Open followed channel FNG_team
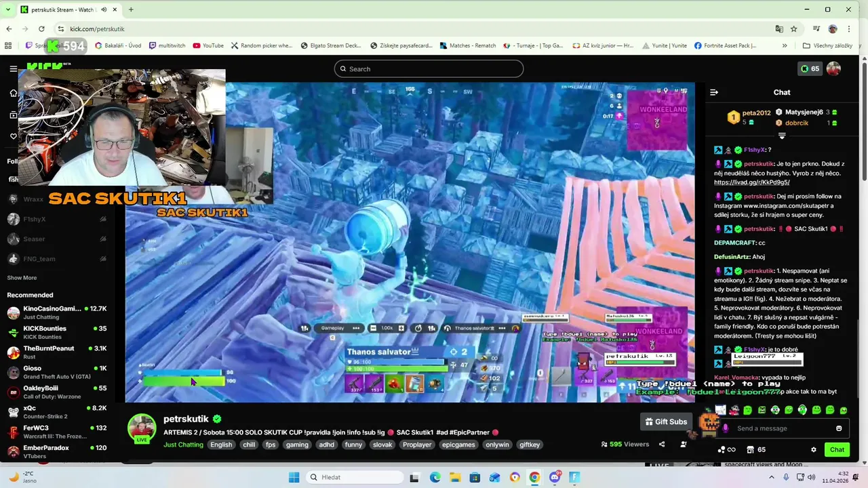Image resolution: width=868 pixels, height=488 pixels. [x=57, y=258]
